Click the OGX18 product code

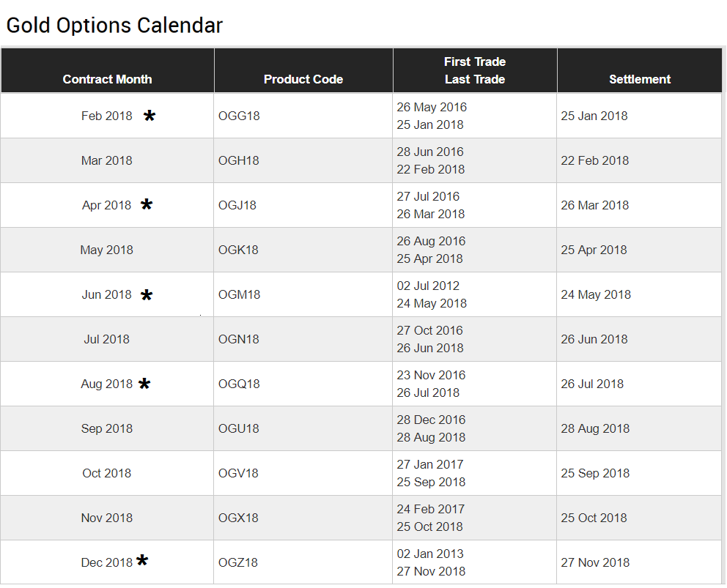[x=238, y=518]
